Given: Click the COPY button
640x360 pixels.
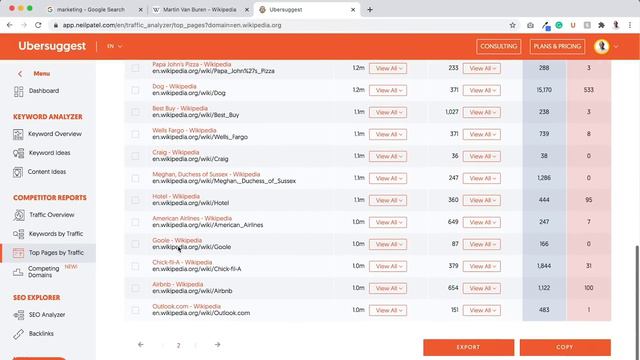Looking at the screenshot, I should pos(565,347).
